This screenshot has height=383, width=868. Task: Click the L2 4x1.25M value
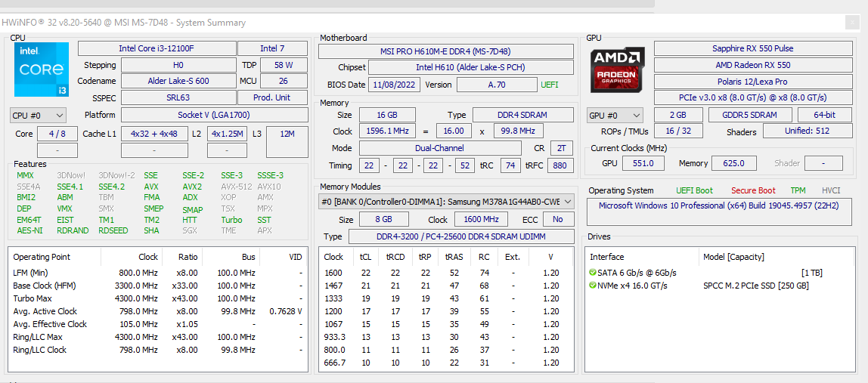click(228, 134)
